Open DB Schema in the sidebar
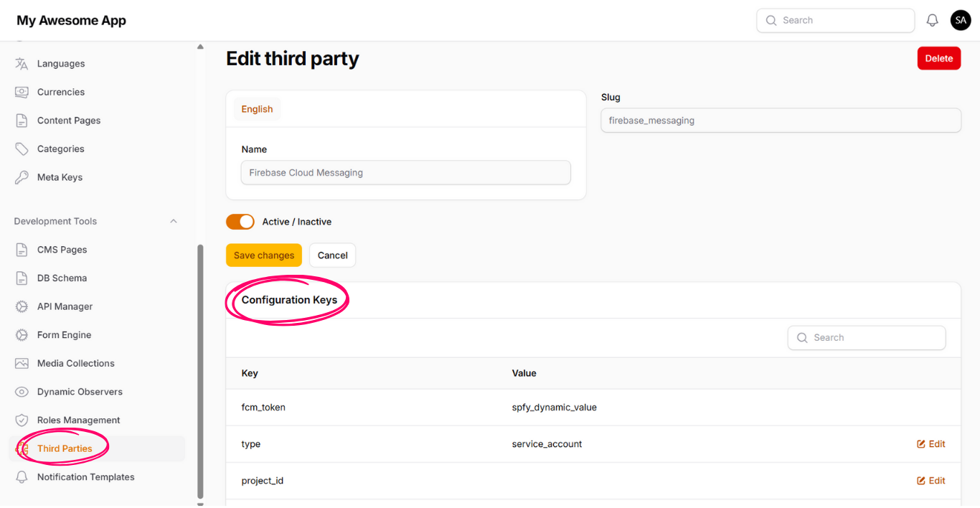This screenshot has width=980, height=508. tap(62, 278)
